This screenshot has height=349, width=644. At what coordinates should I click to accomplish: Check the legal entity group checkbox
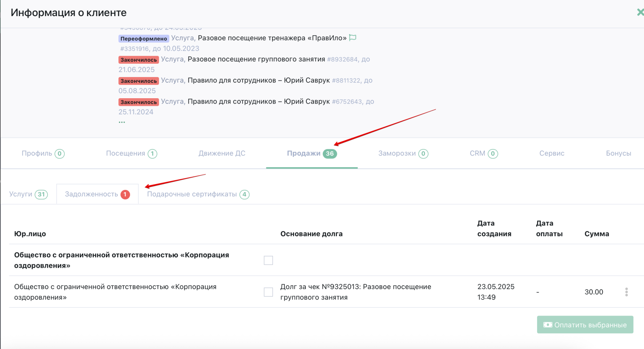(x=268, y=260)
